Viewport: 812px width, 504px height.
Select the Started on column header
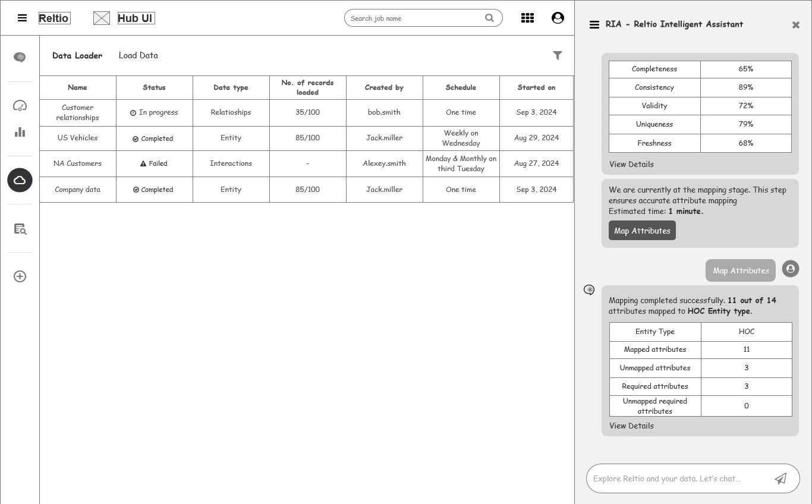click(x=536, y=87)
